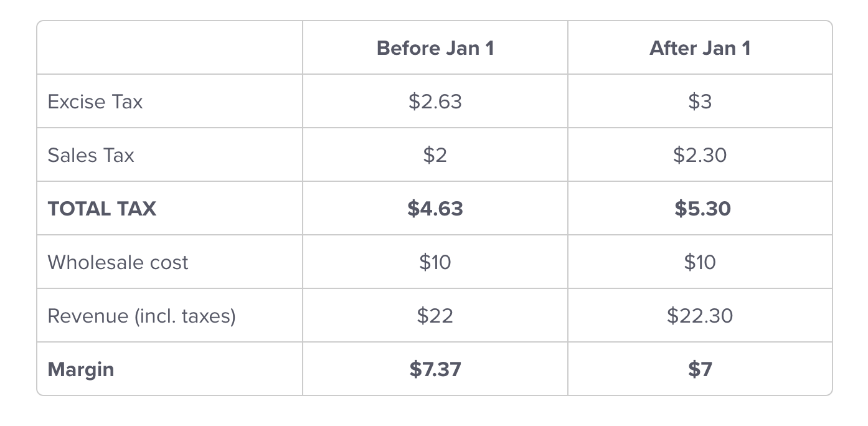The image size is (868, 426).
Task: Select the "Revenue (incl. taxes)" label
Action: (x=142, y=316)
